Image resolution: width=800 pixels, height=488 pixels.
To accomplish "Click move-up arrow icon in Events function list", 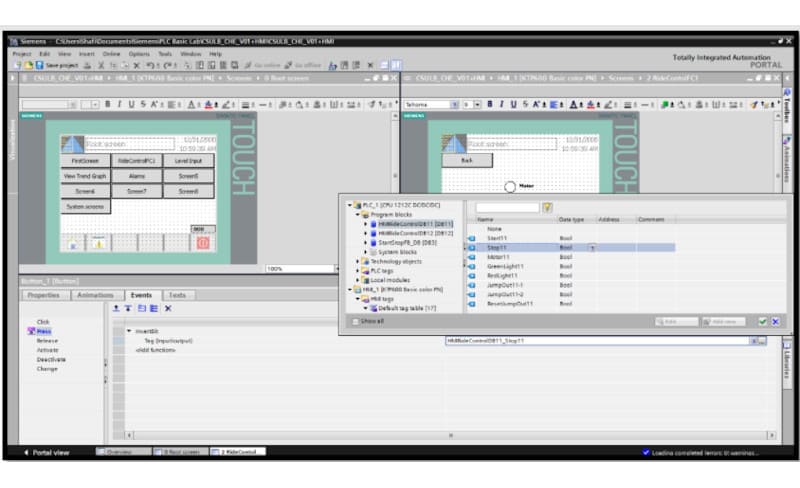I will (x=116, y=308).
